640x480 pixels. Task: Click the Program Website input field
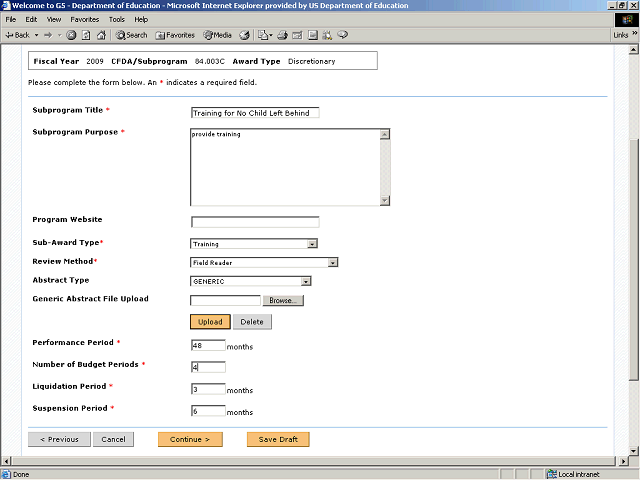pos(255,222)
